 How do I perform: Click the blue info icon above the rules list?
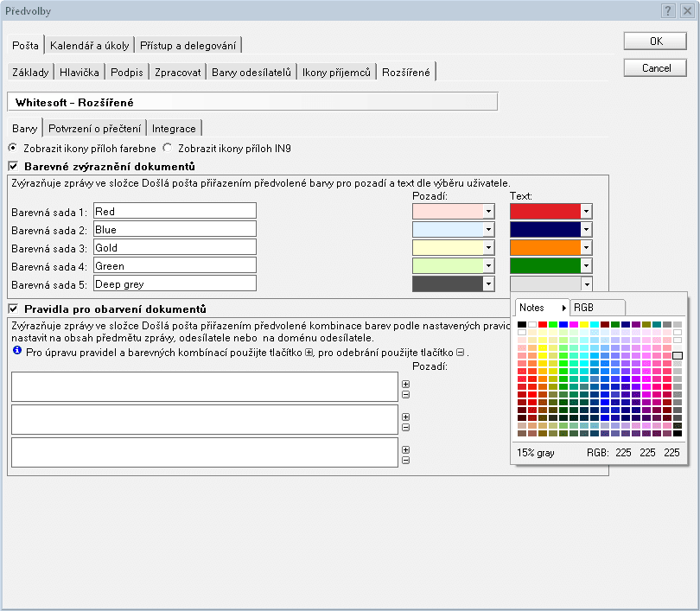pyautogui.click(x=17, y=352)
